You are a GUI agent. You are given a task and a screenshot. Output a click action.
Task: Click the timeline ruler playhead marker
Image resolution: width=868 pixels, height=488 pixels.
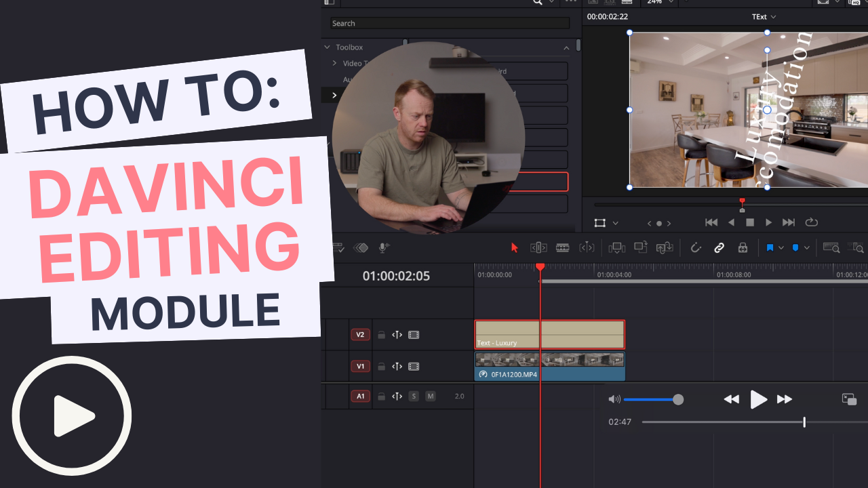540,267
